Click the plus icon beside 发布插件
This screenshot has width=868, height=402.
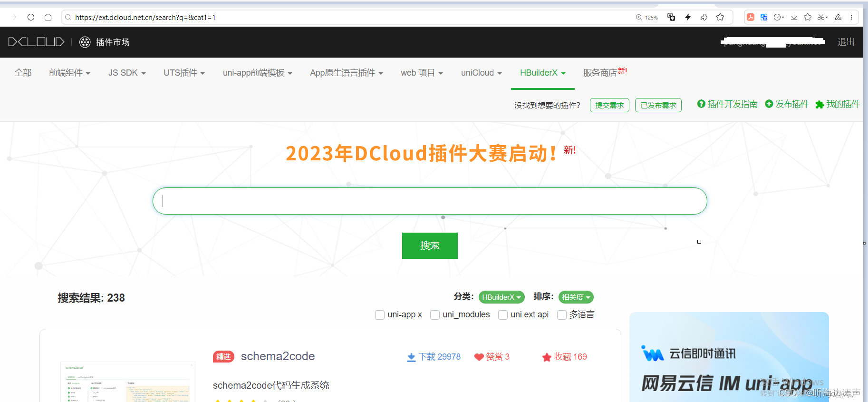(769, 104)
